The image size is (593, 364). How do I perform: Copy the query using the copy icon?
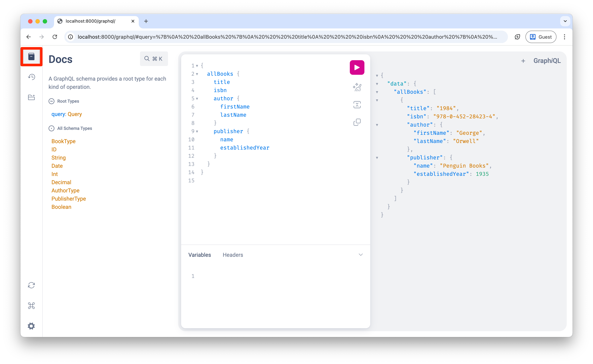tap(357, 122)
